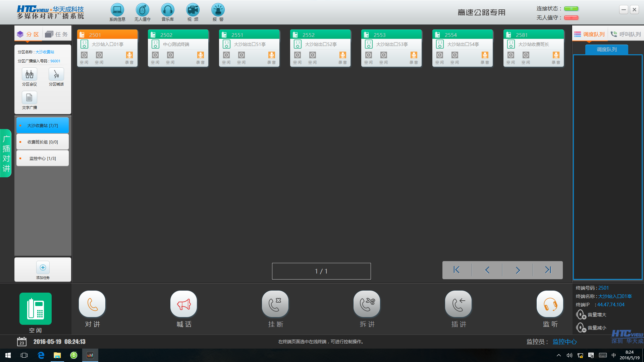
Task: Toggle 录音 recording on terminal 2553
Action: click(414, 56)
